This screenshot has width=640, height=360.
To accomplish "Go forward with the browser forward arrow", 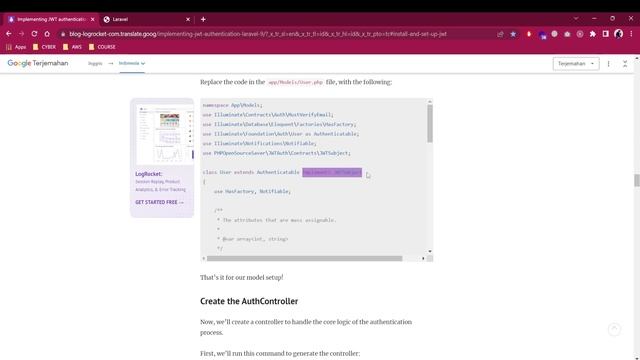I will [21, 34].
